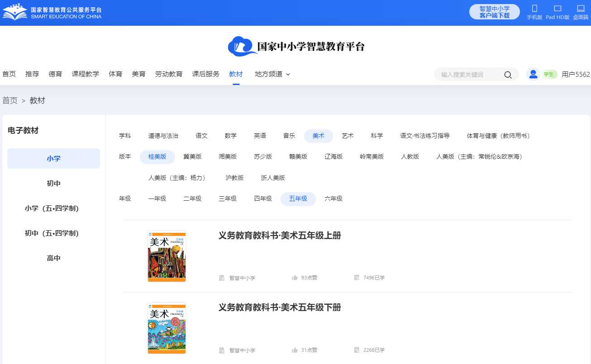This screenshot has width=591, height=364.
Task: Filter by grade 一年级
Action: [x=157, y=199]
